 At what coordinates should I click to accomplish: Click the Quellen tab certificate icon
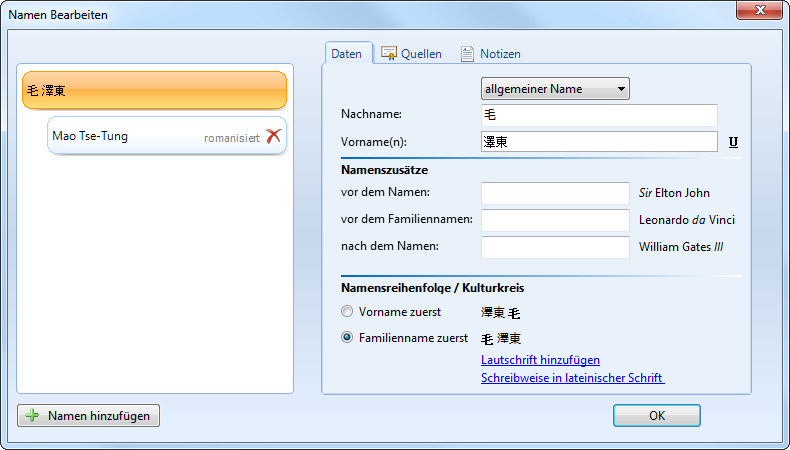tap(389, 54)
